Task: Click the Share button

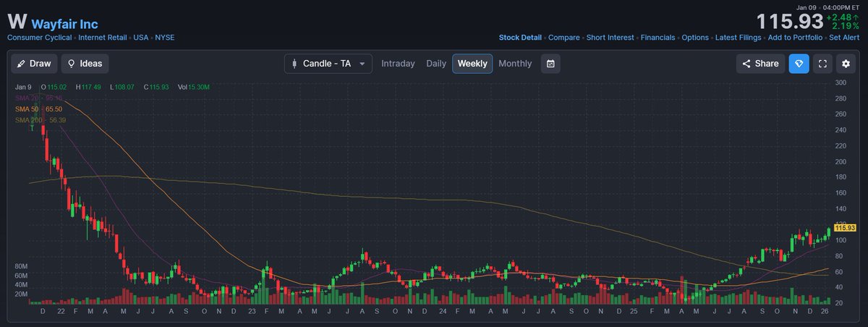Action: (760, 64)
